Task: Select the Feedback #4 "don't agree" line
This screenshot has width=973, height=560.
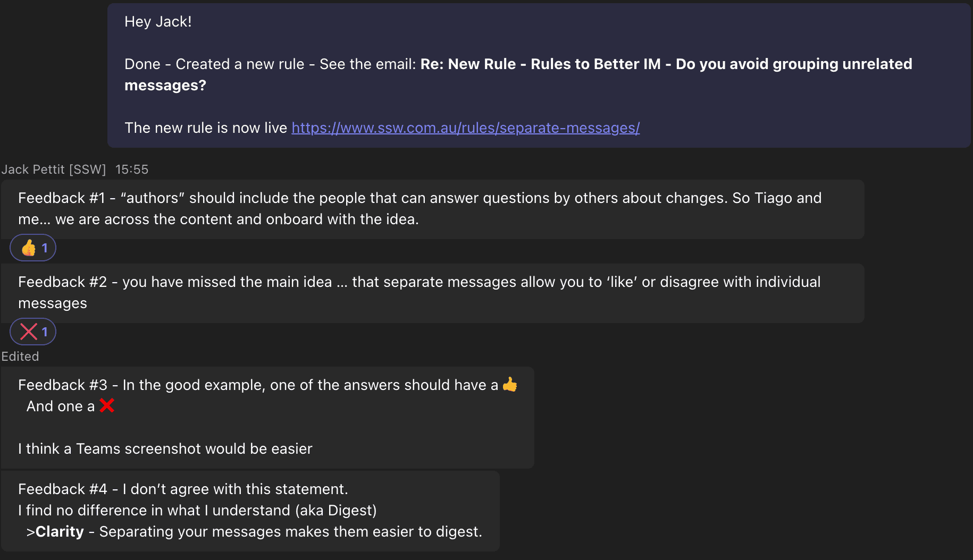Action: (183, 489)
